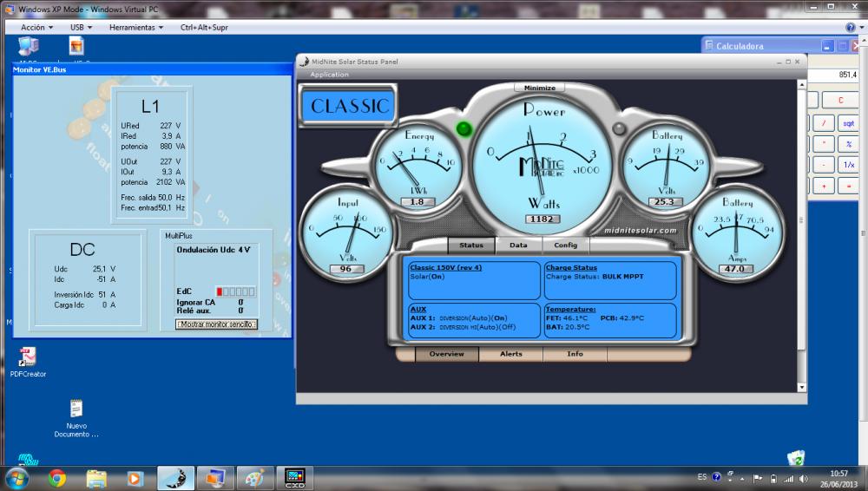Expand the Herramientas menu
Image resolution: width=868 pixels, height=491 pixels.
136,27
